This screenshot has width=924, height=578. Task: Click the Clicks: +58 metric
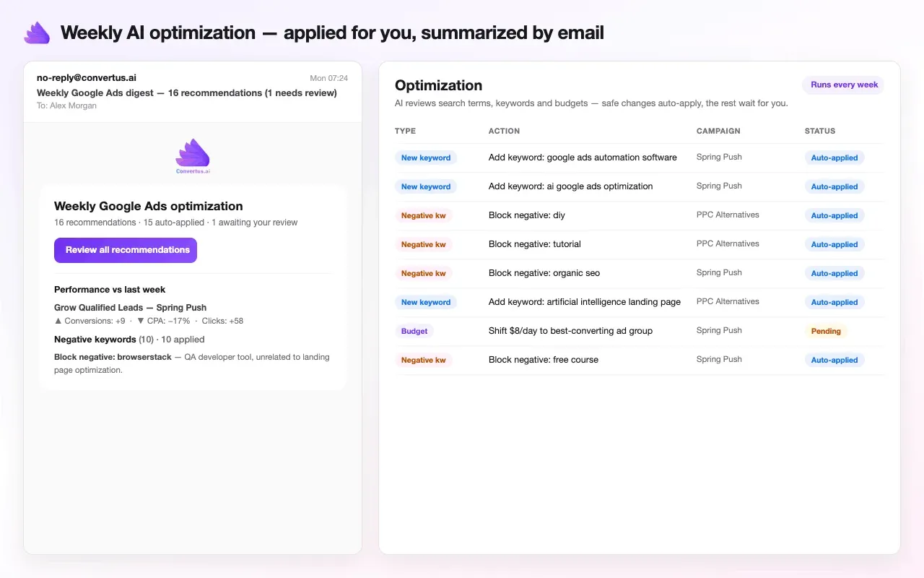(222, 321)
